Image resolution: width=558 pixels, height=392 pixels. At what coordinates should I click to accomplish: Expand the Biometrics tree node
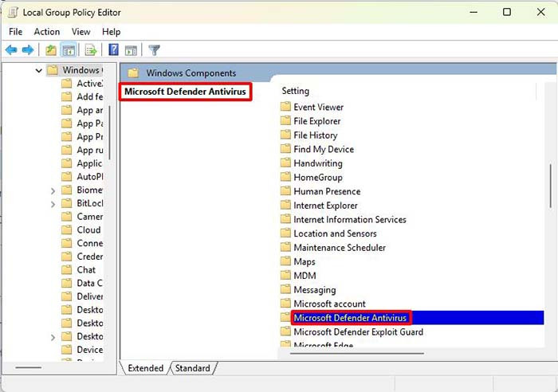tap(53, 190)
